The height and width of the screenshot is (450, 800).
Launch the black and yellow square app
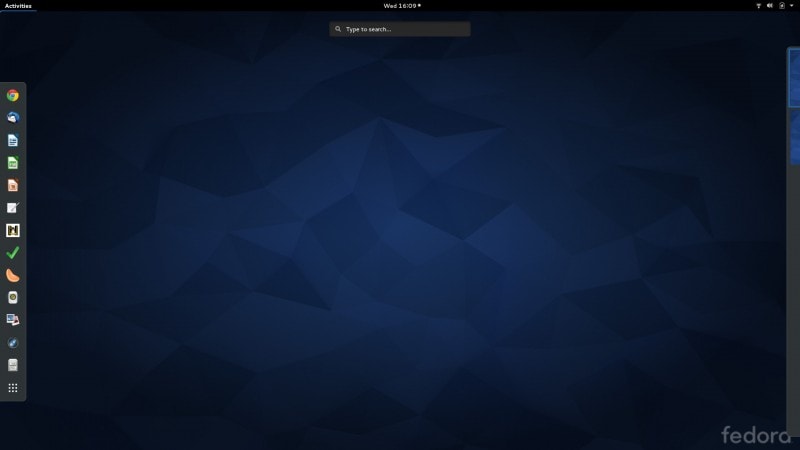pyautogui.click(x=13, y=230)
